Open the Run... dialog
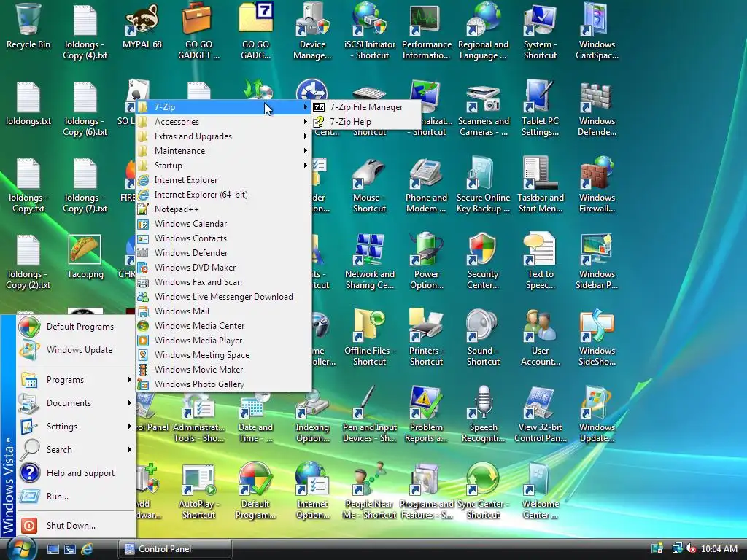The height and width of the screenshot is (560, 747). pos(76,497)
